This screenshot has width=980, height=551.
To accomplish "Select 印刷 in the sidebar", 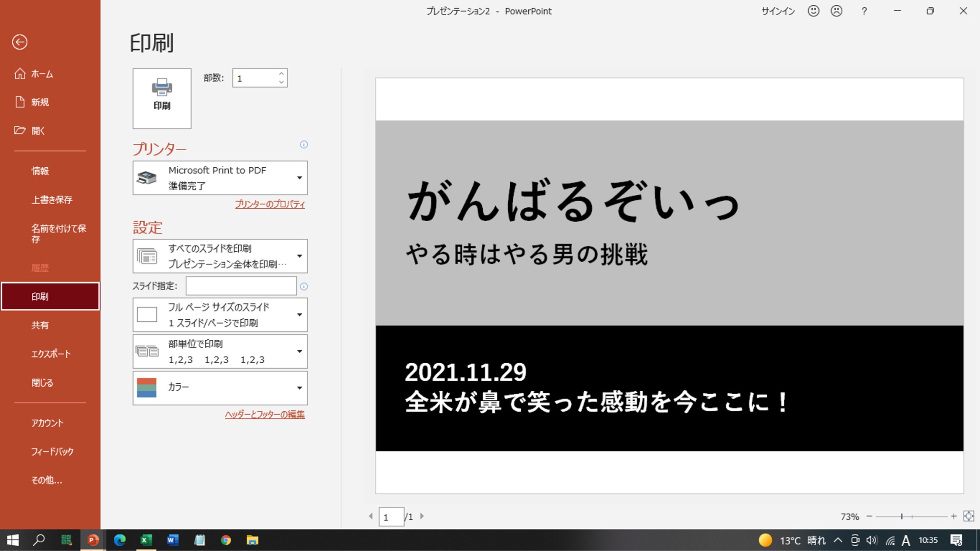I will pyautogui.click(x=50, y=297).
